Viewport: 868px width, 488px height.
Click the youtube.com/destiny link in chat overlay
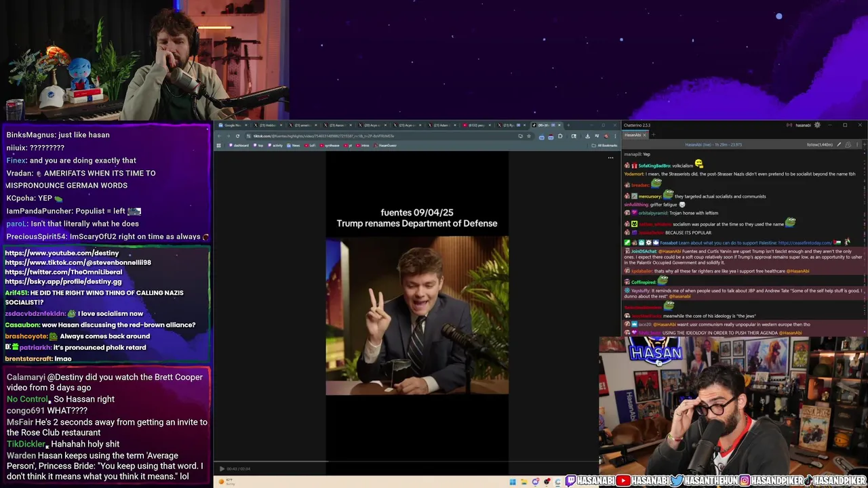click(x=62, y=253)
